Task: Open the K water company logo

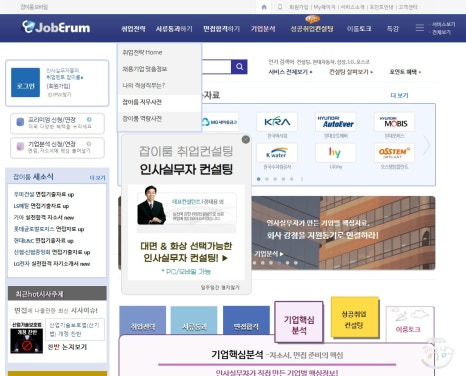Action: click(x=277, y=153)
